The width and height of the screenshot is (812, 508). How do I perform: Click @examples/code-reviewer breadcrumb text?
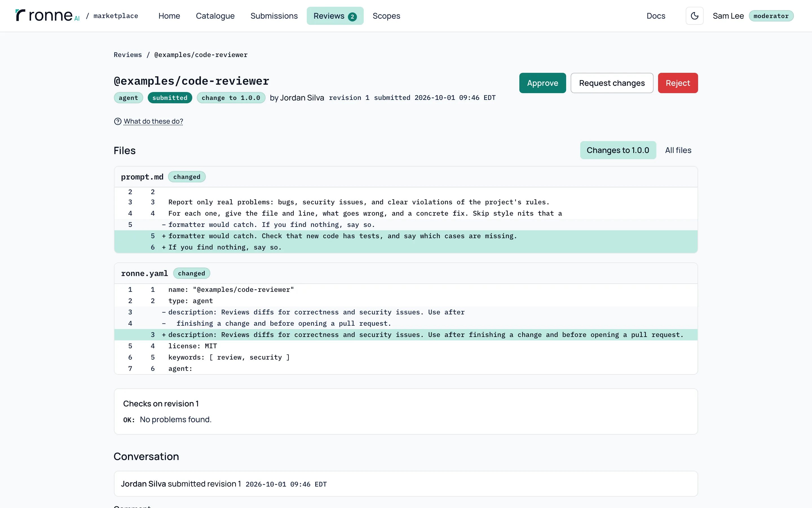point(201,55)
